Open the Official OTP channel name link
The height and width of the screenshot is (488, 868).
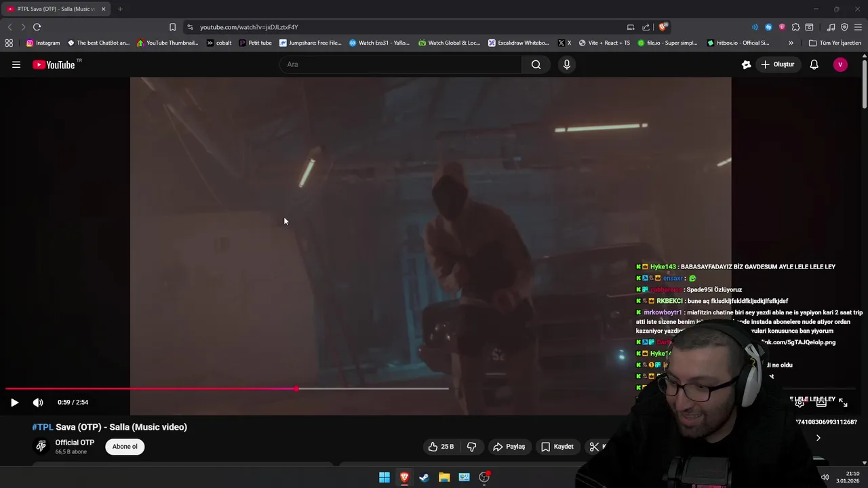coord(75,443)
